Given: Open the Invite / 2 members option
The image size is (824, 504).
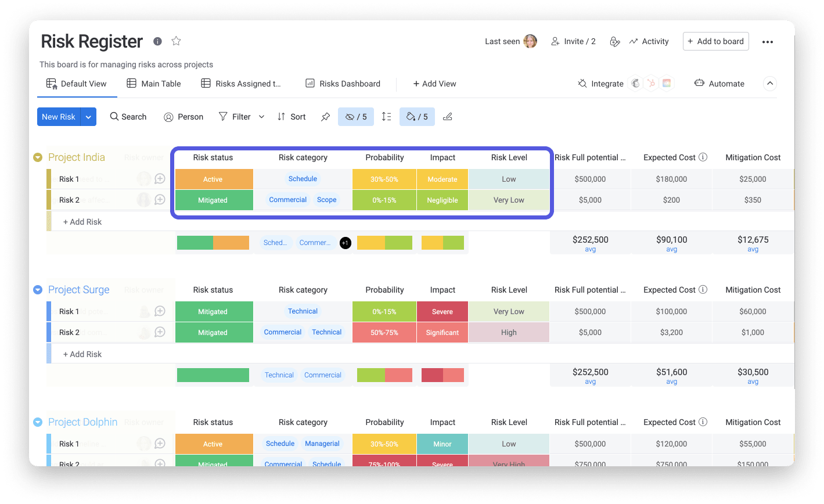Looking at the screenshot, I should pyautogui.click(x=574, y=41).
